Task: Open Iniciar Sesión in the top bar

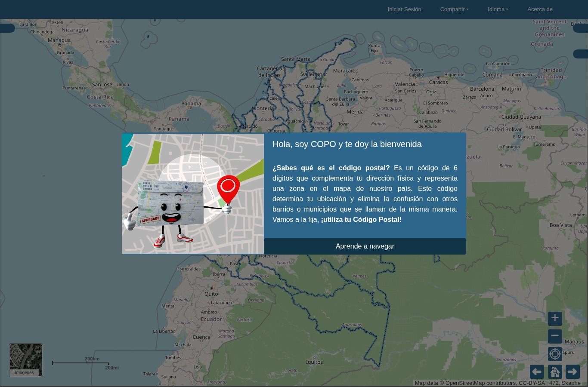Action: click(404, 9)
